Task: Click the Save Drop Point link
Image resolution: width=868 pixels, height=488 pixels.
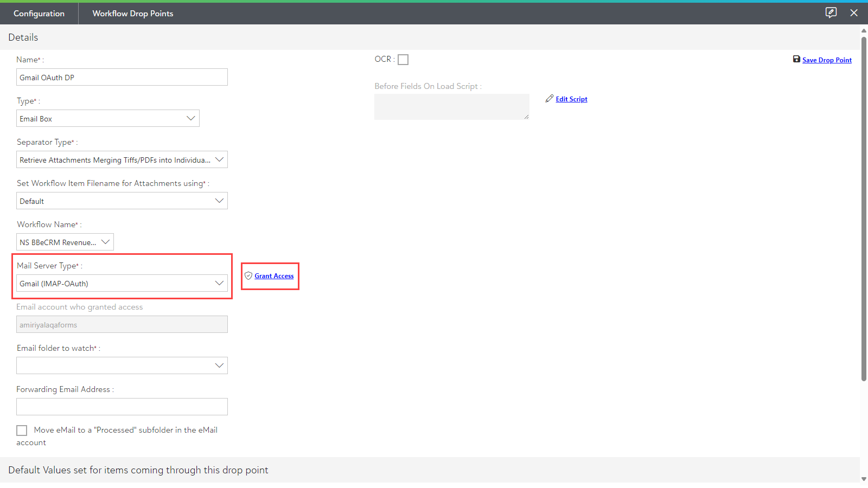Action: (827, 60)
